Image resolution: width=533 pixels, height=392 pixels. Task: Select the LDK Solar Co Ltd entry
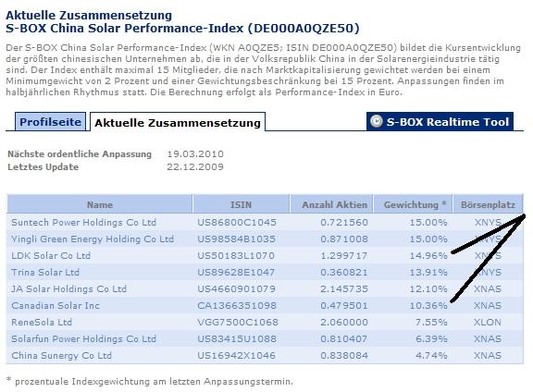coord(51,256)
